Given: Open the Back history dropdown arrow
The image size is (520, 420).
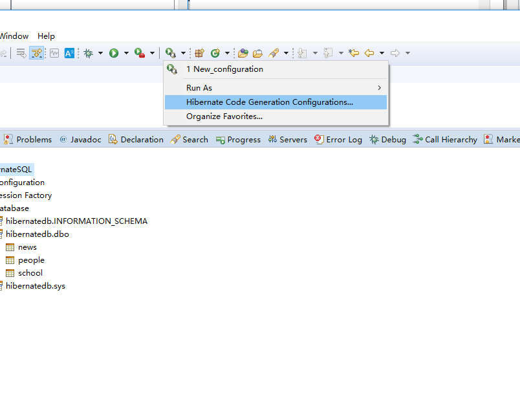Looking at the screenshot, I should (x=382, y=53).
